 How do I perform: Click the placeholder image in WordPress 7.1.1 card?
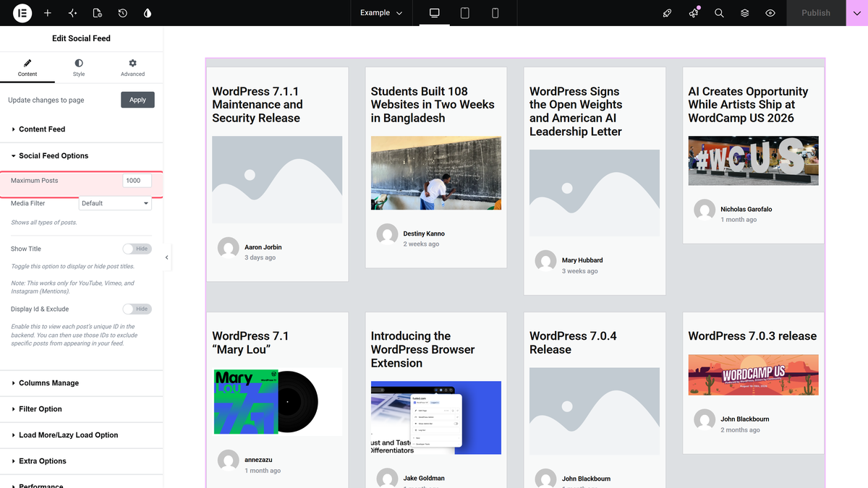pyautogui.click(x=277, y=180)
